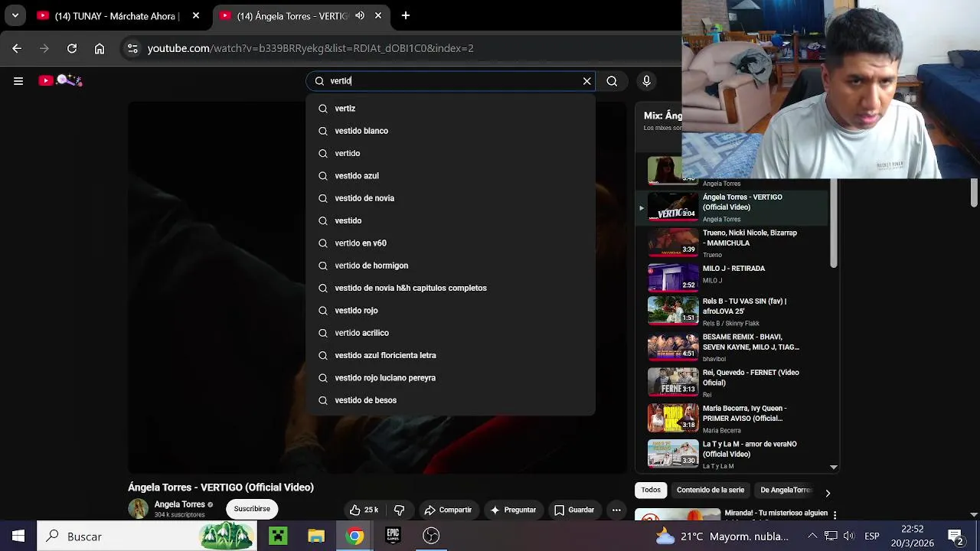
Task: Clear the search box with the X
Action: coord(587,81)
